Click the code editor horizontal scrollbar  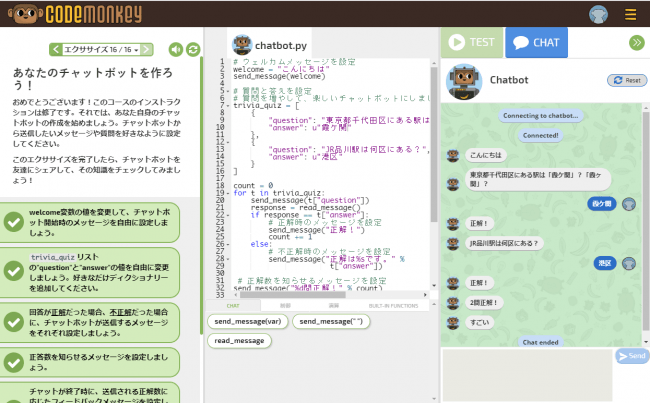(x=293, y=295)
